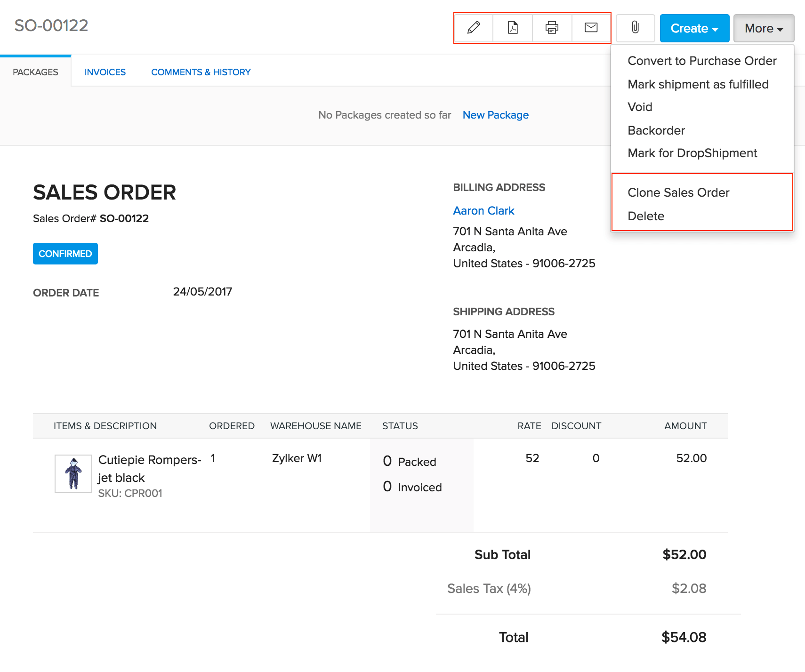The height and width of the screenshot is (672, 805).
Task: Choose Backorder option
Action: (x=656, y=130)
